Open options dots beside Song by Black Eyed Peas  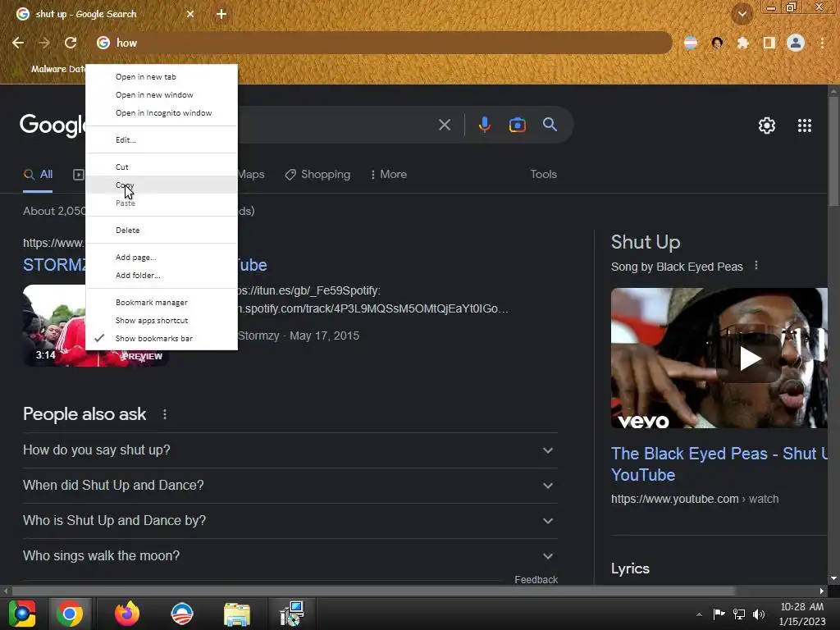pos(756,265)
